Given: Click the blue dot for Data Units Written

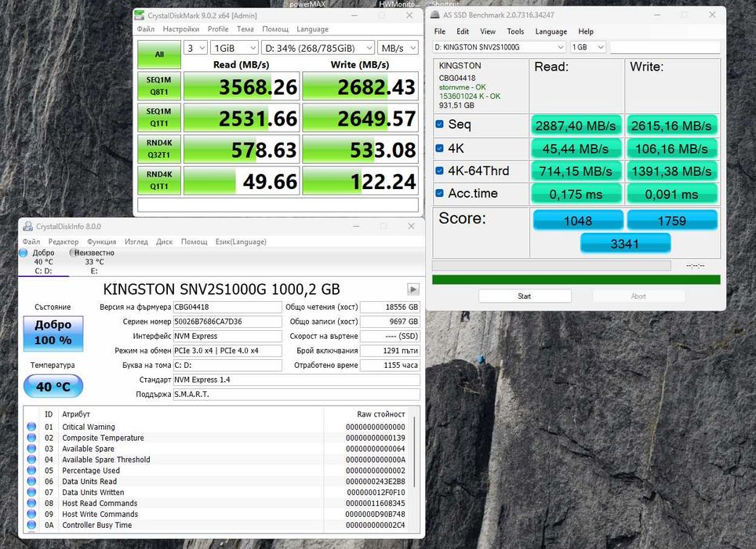Looking at the screenshot, I should (32, 492).
